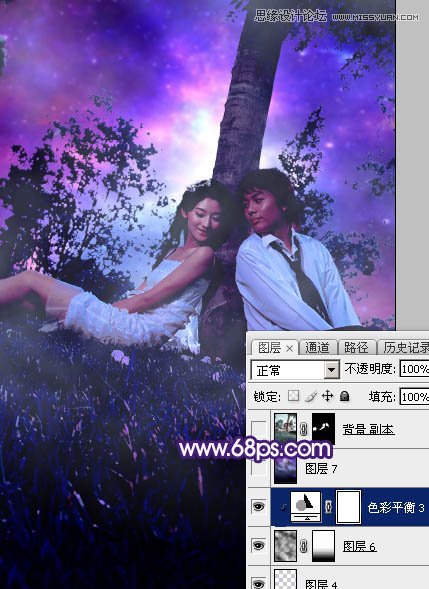Select the color balance adjustment icon thumbnail
The image size is (429, 589).
[306, 506]
